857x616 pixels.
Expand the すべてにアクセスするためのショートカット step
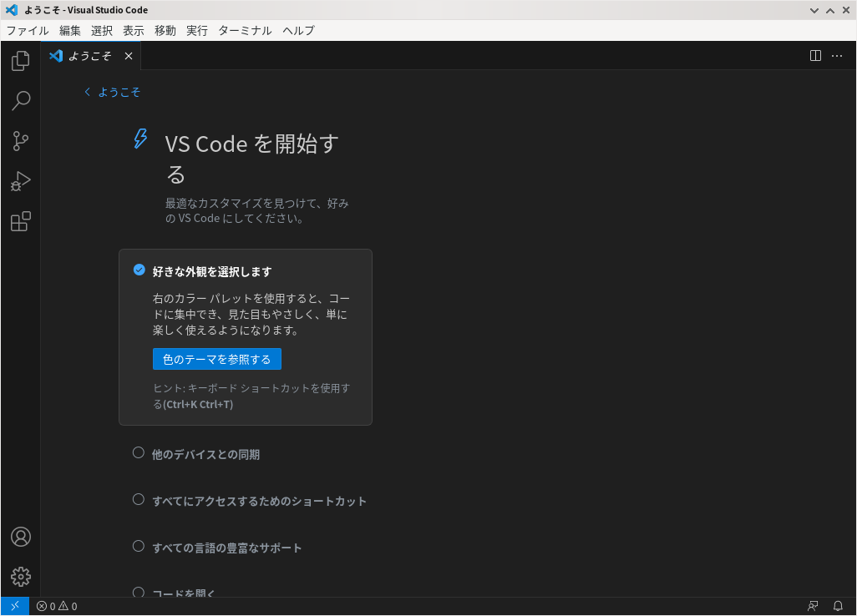[260, 502]
